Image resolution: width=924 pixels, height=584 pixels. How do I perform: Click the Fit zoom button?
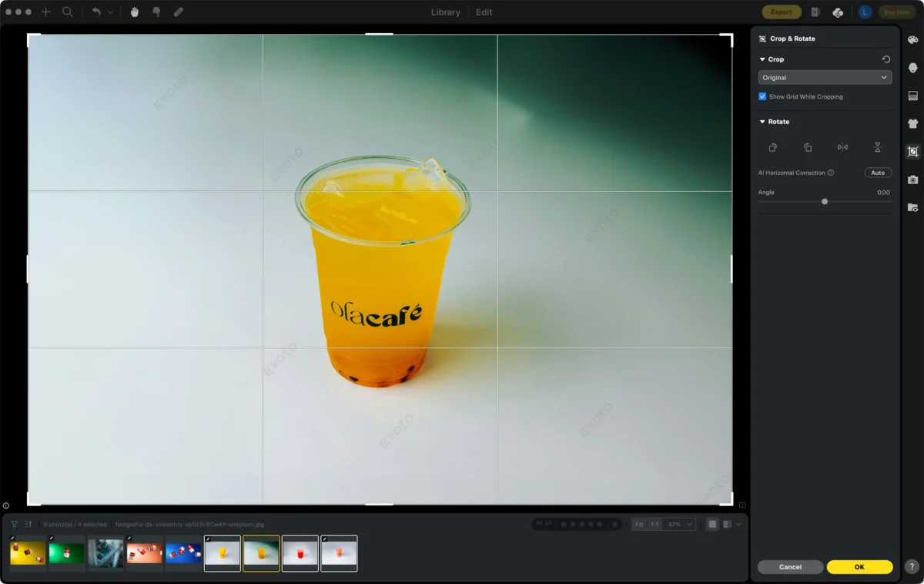(x=638, y=524)
